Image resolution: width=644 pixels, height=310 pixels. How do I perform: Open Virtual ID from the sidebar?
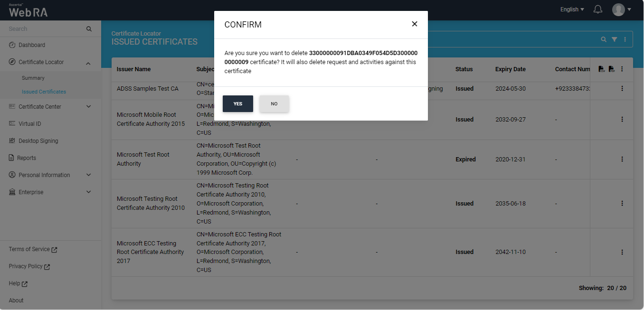click(x=30, y=124)
